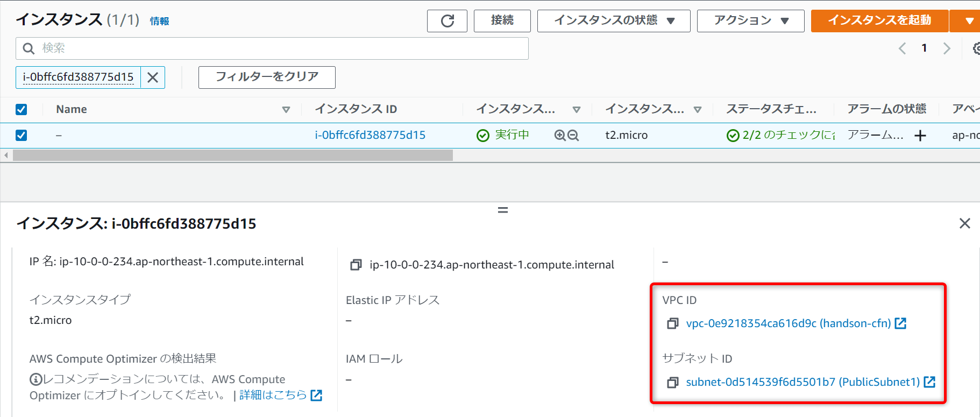Image resolution: width=980 pixels, height=417 pixels.
Task: Click the panel resize handle icon
Action: pyautogui.click(x=503, y=210)
